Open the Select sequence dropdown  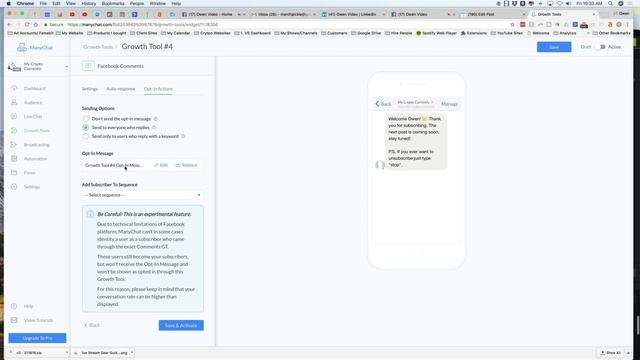click(142, 195)
